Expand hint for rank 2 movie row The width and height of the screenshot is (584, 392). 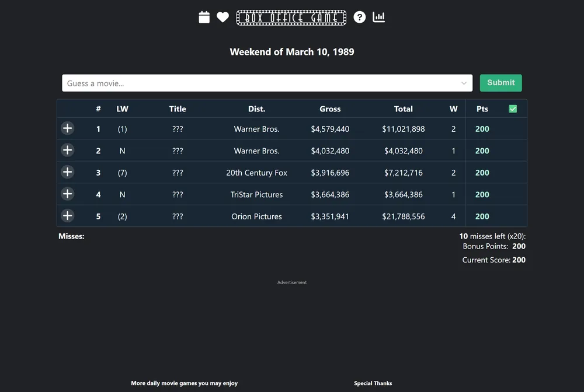67,150
